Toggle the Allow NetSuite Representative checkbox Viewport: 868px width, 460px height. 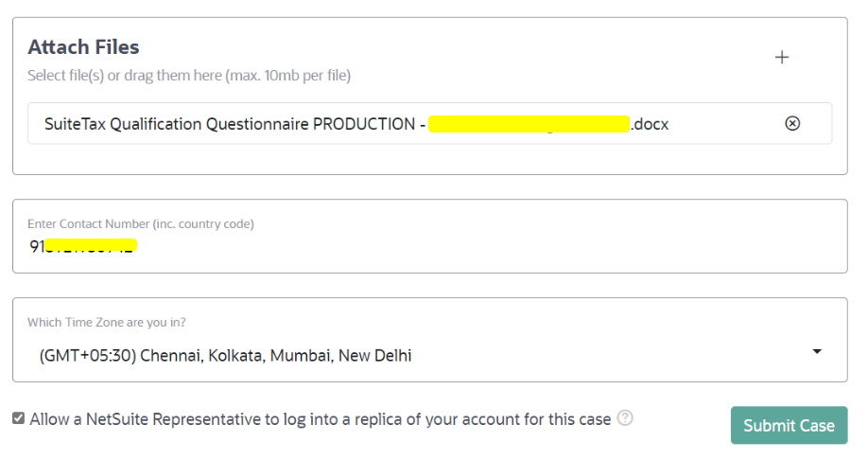18,418
